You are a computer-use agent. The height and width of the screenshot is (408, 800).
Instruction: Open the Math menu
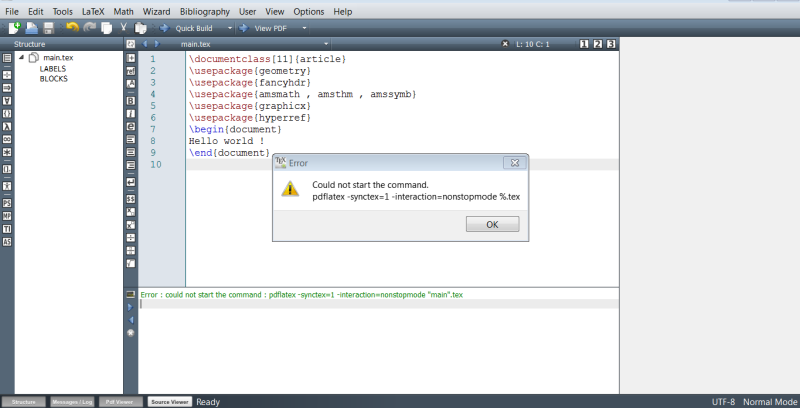[x=123, y=11]
